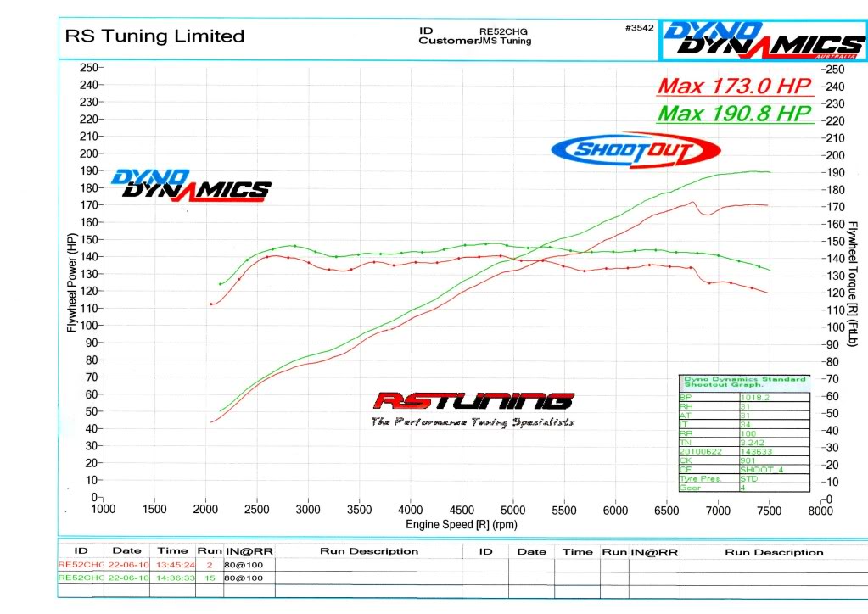Image resolution: width=868 pixels, height=614 pixels.
Task: Click the Dyno Dynamics Standard Shootout Graph table heading
Action: click(742, 382)
